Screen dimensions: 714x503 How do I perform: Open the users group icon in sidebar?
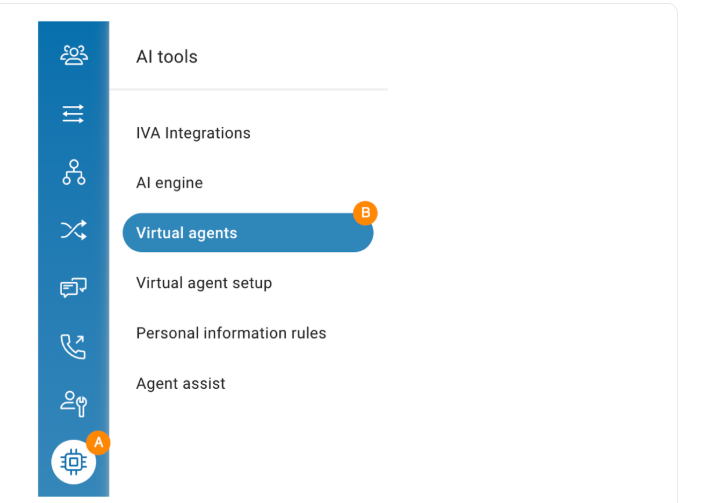coord(74,56)
